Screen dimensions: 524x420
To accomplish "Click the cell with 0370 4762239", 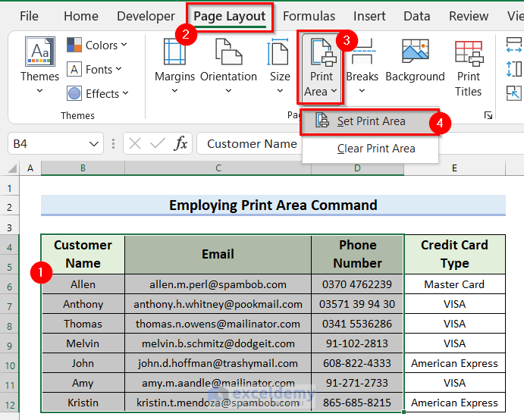I will tap(358, 284).
